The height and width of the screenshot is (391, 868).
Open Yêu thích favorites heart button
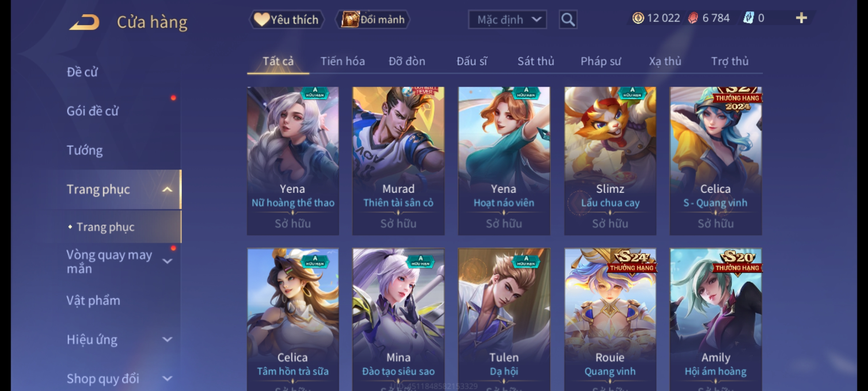click(x=286, y=20)
